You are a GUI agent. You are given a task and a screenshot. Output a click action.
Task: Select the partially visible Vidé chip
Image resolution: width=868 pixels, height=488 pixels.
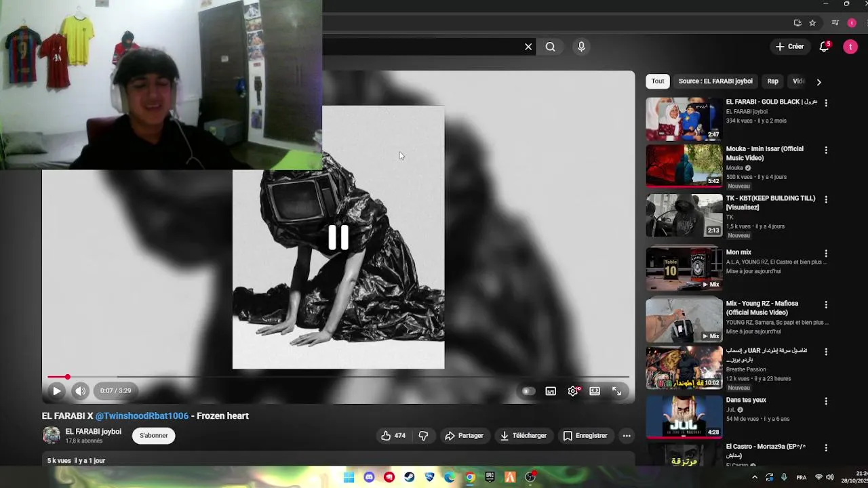[798, 81]
